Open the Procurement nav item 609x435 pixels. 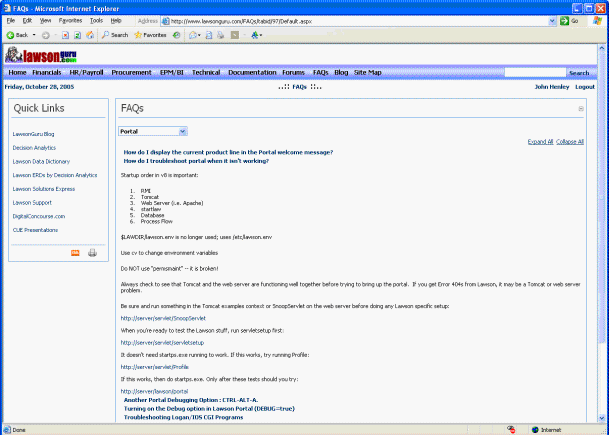coord(131,73)
